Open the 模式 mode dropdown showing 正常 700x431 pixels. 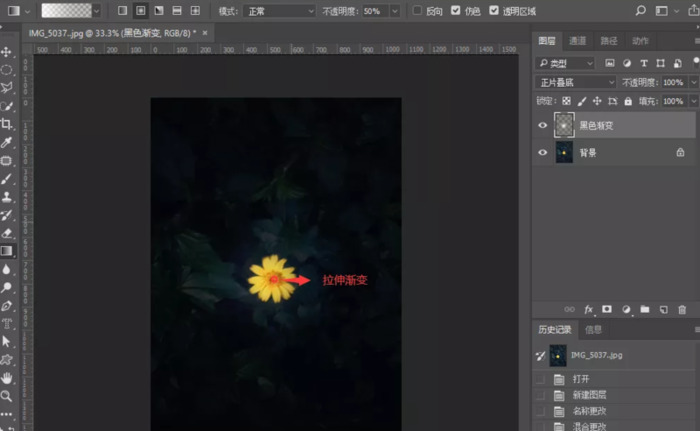[279, 11]
